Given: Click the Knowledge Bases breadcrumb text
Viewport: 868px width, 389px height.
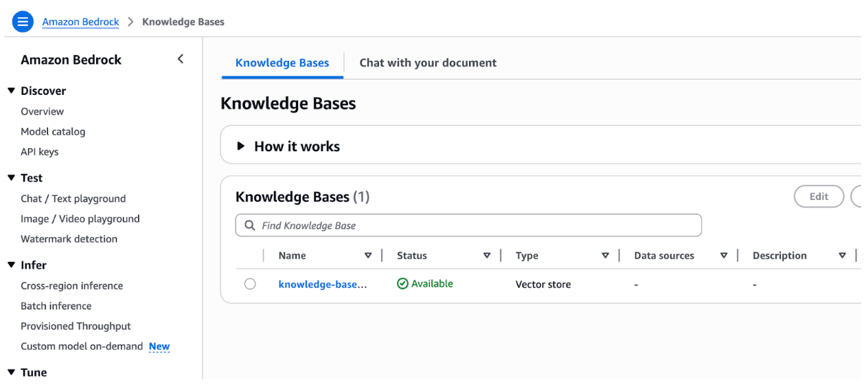Looking at the screenshot, I should 183,22.
